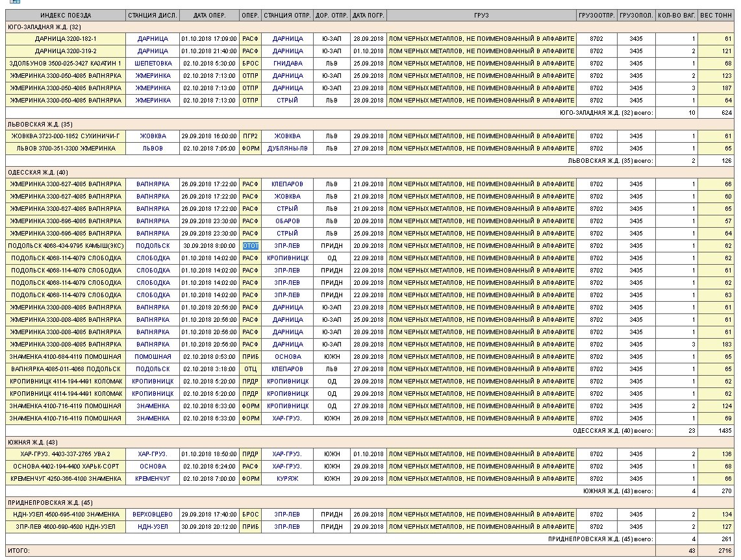Click operation date 02.10.2018 0:53:00
Image resolution: width=741 pixels, height=560 pixels.
tap(209, 356)
